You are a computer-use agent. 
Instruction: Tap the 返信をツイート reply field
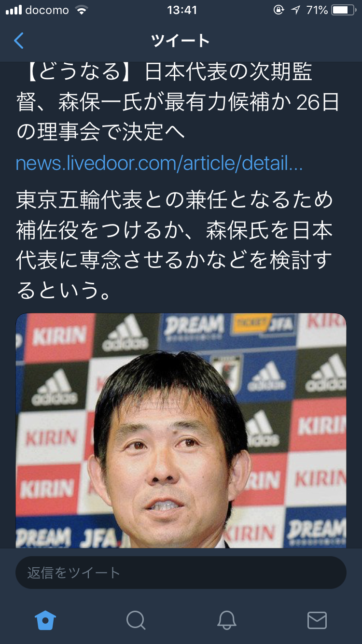pos(181,573)
